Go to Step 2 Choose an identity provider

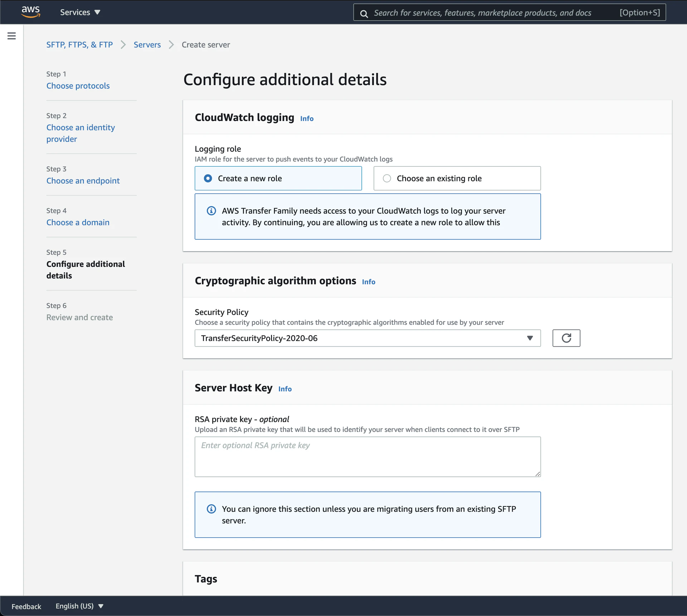coord(81,133)
